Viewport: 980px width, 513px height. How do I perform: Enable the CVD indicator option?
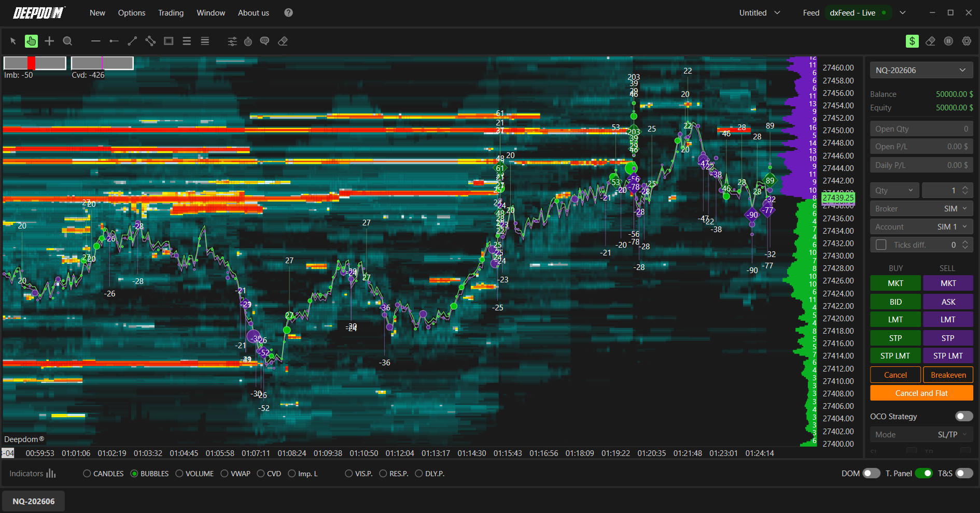(x=269, y=474)
